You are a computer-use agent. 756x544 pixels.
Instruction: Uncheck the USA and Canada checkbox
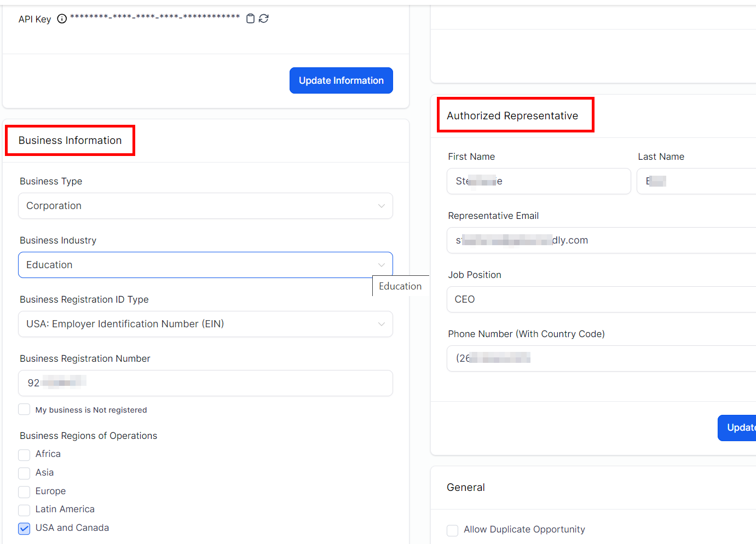24,528
